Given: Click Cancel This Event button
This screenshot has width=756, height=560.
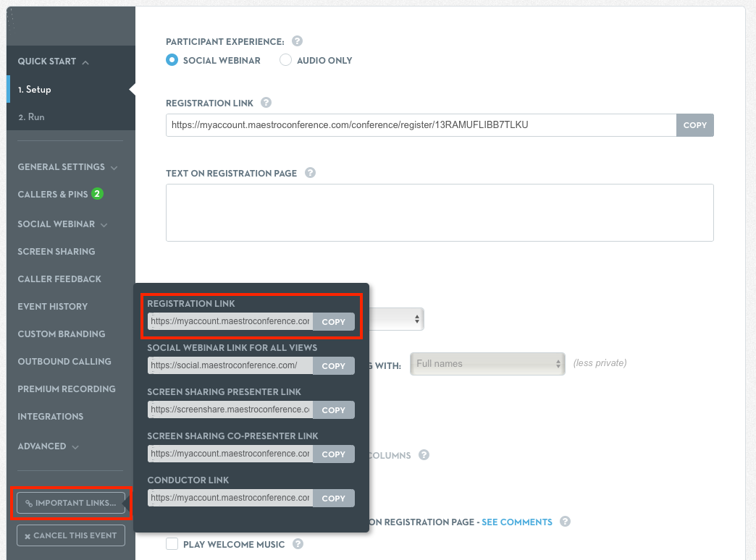Looking at the screenshot, I should click(71, 535).
